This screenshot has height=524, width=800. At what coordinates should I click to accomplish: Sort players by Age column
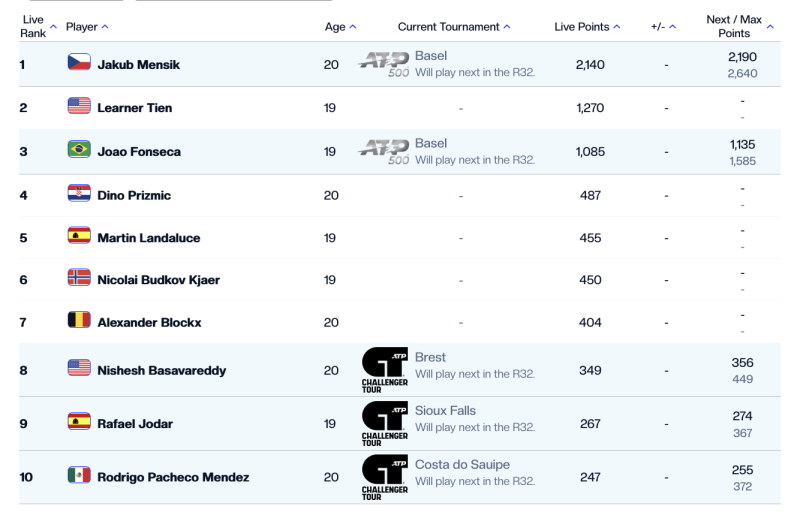click(340, 26)
